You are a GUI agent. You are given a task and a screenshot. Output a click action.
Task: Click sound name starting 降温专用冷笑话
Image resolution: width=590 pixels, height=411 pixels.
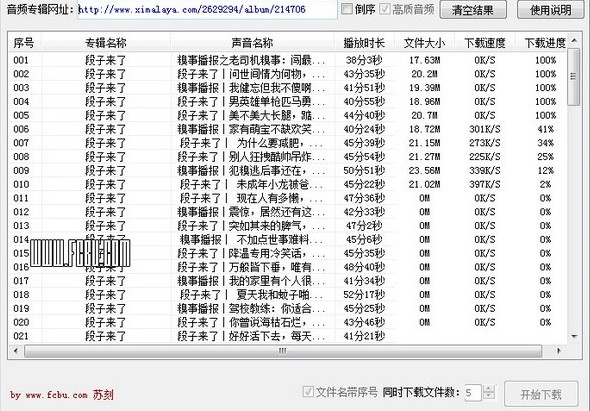251,253
